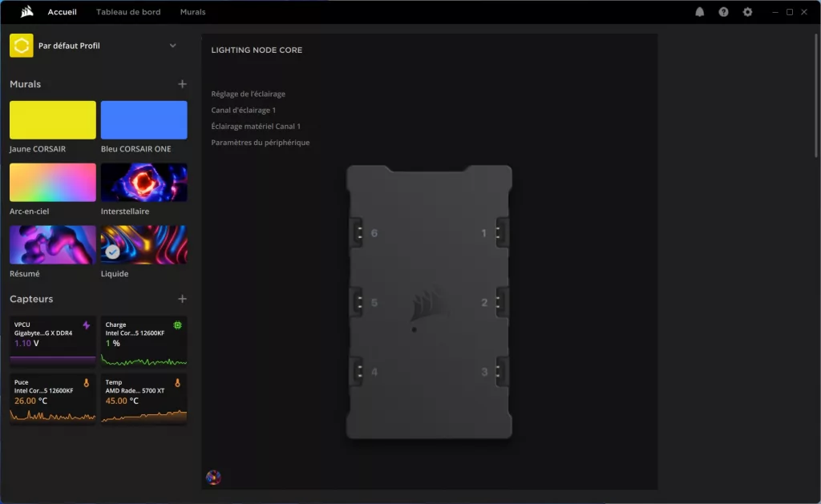The image size is (821, 504).
Task: Switch to the Accueil tab
Action: (63, 11)
